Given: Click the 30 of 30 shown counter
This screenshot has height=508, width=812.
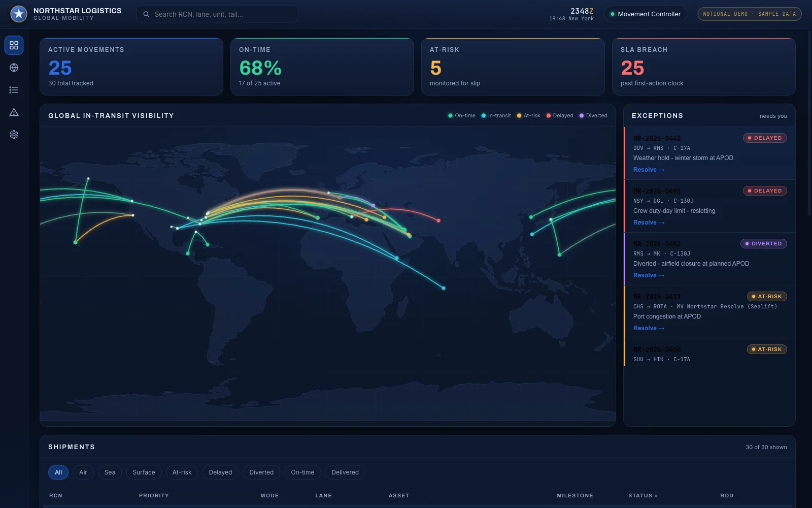Looking at the screenshot, I should tap(766, 448).
